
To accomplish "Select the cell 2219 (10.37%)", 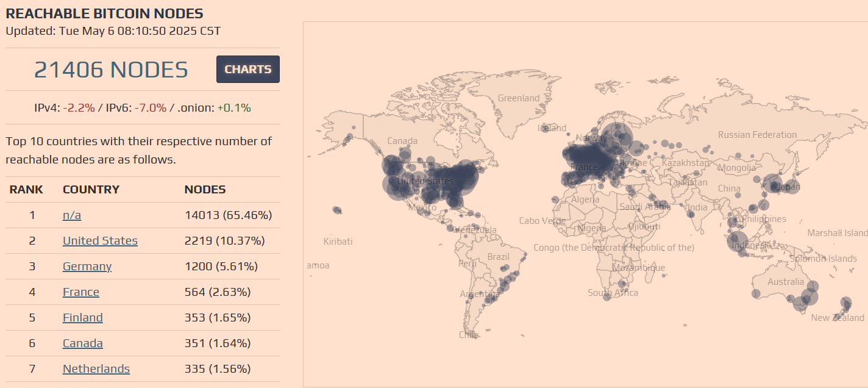I will [224, 241].
